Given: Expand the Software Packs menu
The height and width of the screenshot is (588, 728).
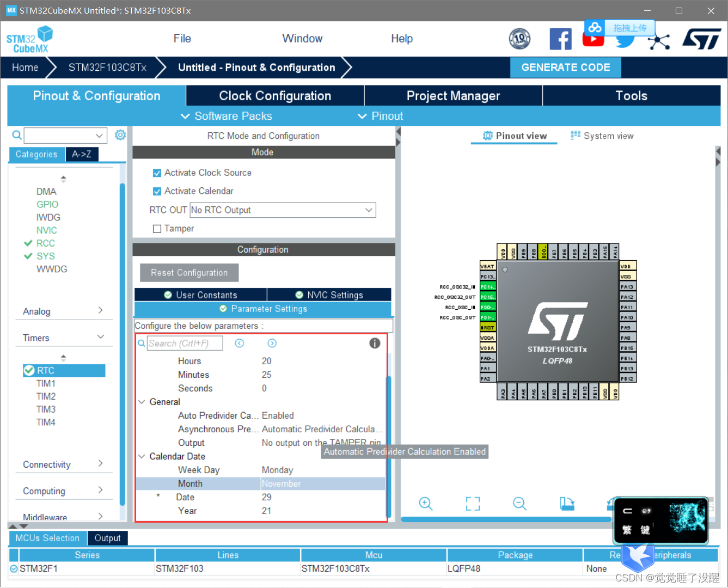Looking at the screenshot, I should click(x=226, y=116).
